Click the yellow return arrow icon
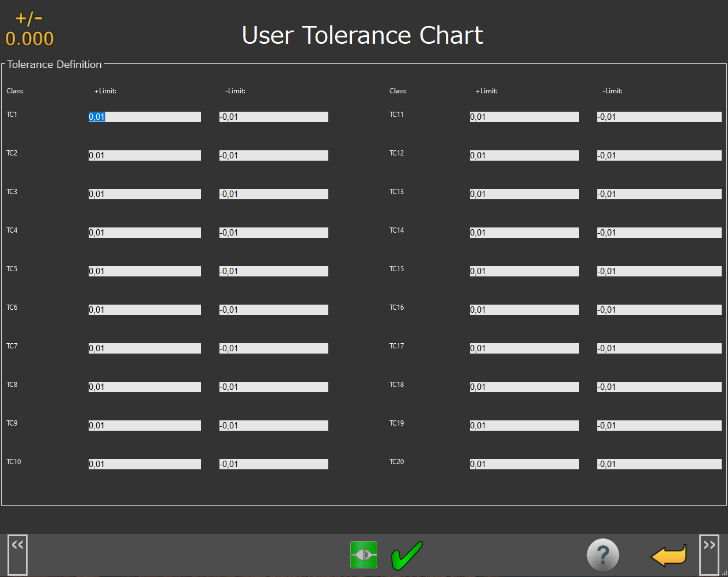The height and width of the screenshot is (577, 728). [x=668, y=556]
